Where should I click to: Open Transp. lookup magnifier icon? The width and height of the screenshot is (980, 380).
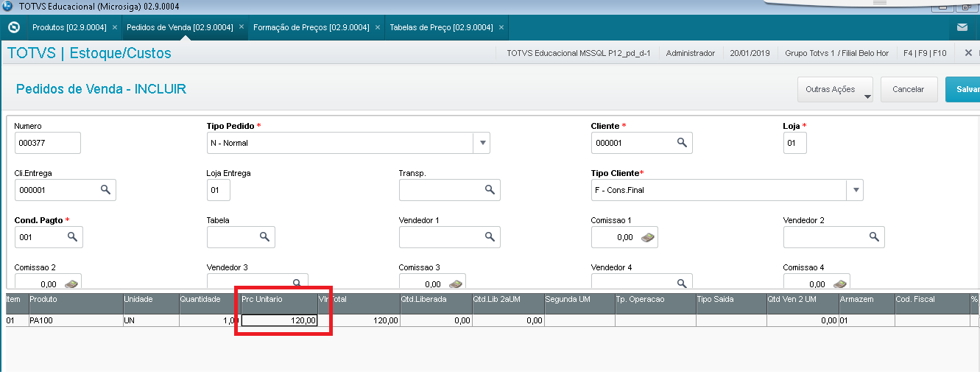click(490, 190)
